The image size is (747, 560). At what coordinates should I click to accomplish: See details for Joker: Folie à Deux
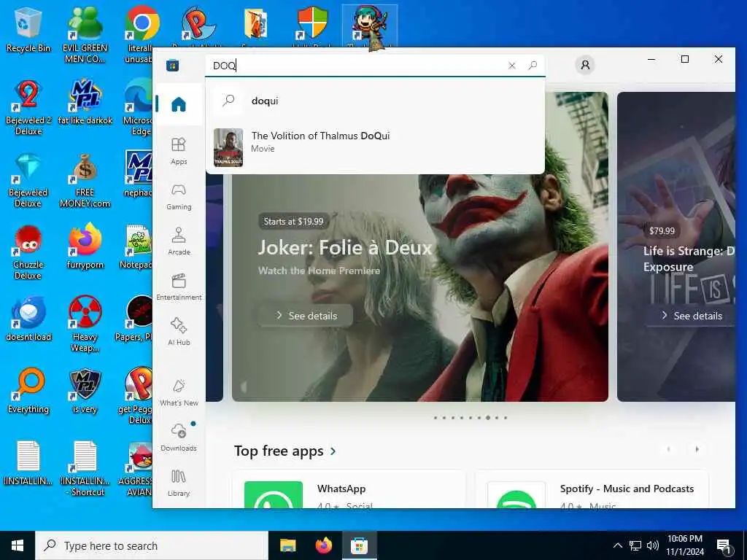click(x=306, y=316)
